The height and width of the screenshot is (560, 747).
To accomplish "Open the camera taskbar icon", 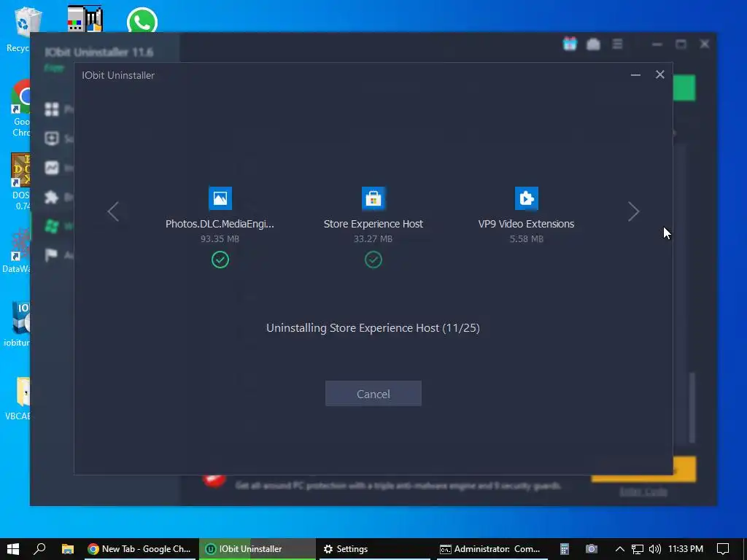I will (591, 549).
